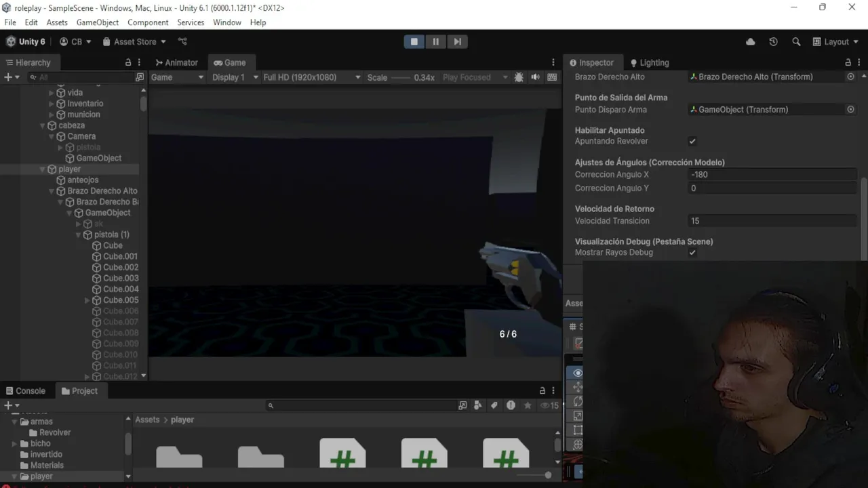Toggle the Frame Debugger bug icon

pyautogui.click(x=519, y=77)
